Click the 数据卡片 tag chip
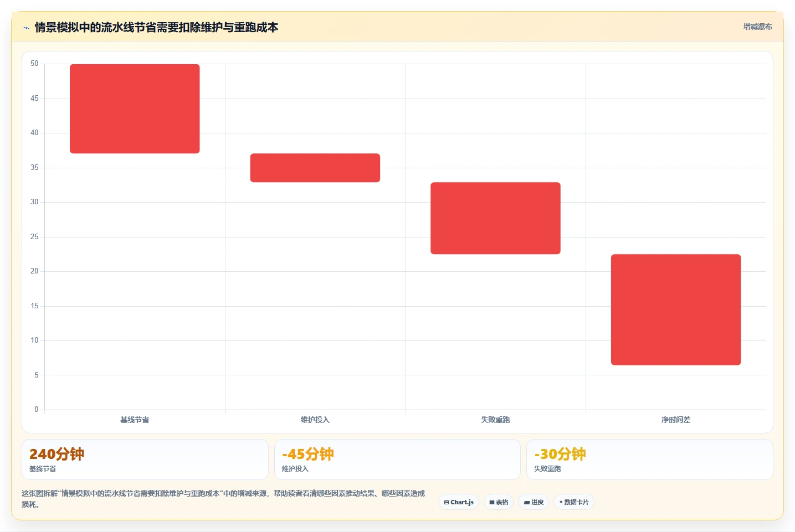The height and width of the screenshot is (532, 795). click(574, 502)
